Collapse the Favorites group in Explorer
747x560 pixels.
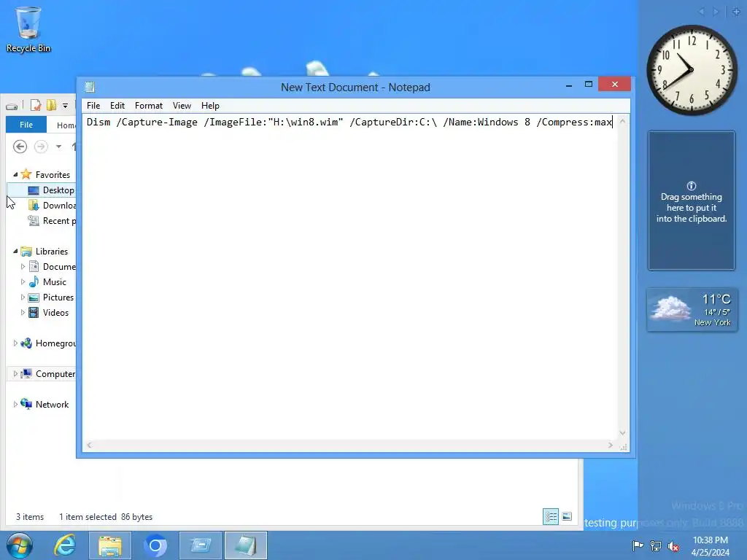click(x=15, y=175)
